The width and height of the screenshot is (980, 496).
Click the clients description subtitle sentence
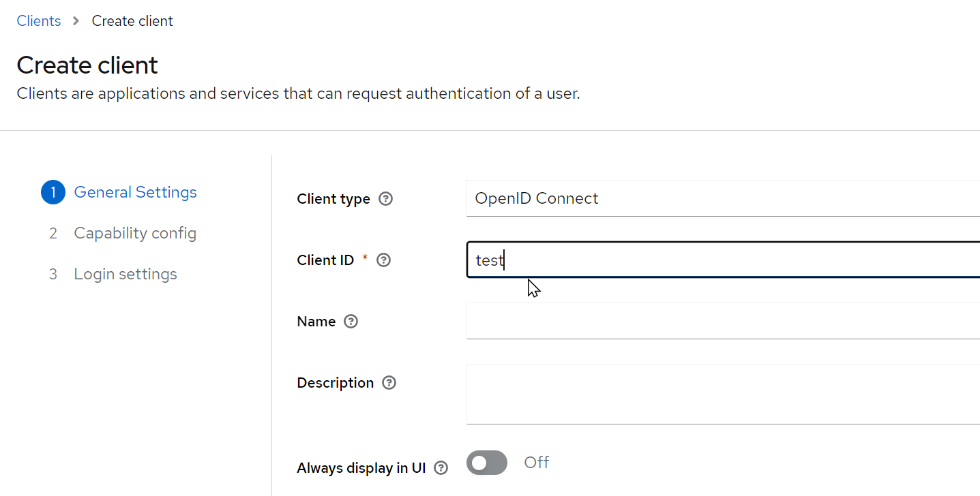point(298,93)
